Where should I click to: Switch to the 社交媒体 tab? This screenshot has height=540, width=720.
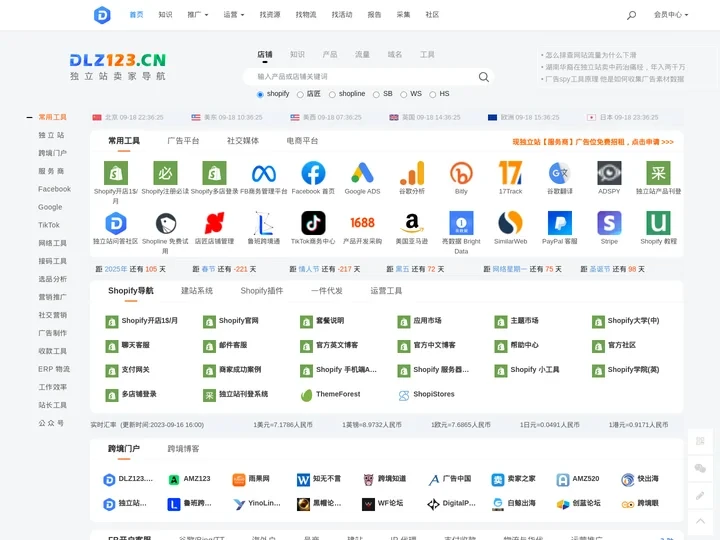243,141
